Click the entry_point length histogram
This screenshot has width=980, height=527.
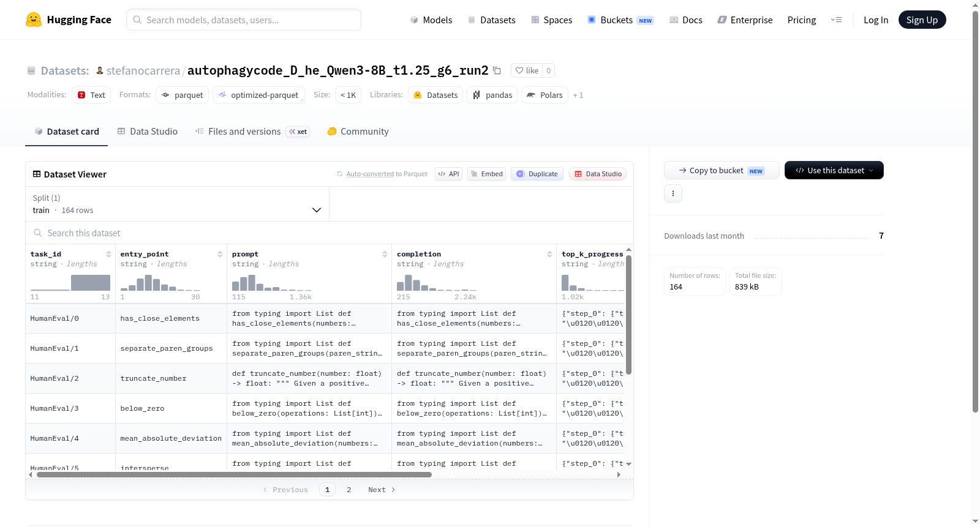tap(160, 282)
